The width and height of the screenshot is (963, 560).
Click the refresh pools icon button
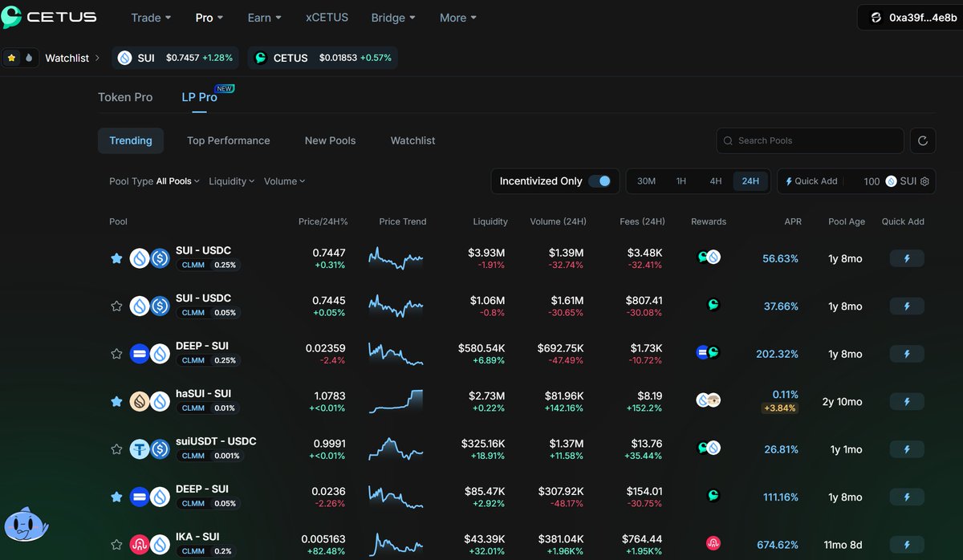[x=923, y=140]
